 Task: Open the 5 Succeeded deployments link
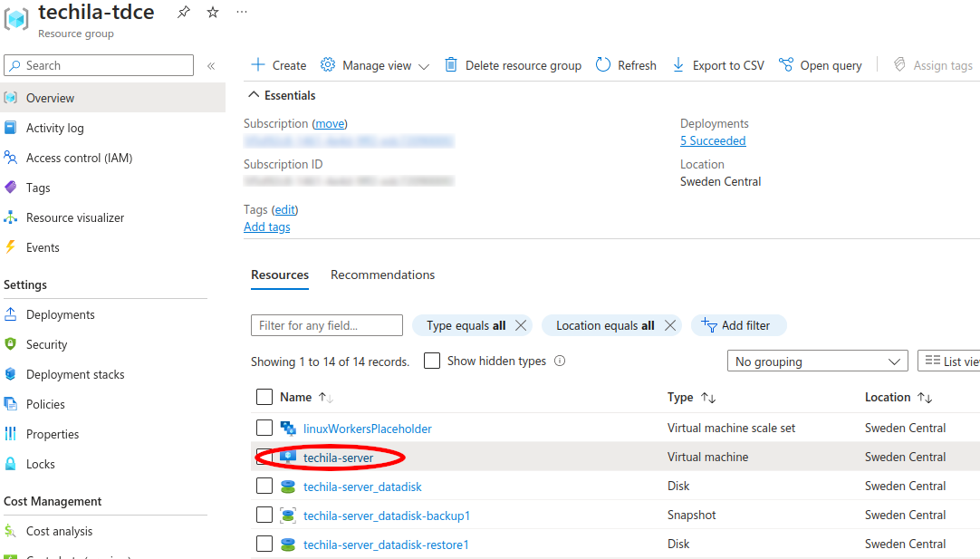coord(713,140)
